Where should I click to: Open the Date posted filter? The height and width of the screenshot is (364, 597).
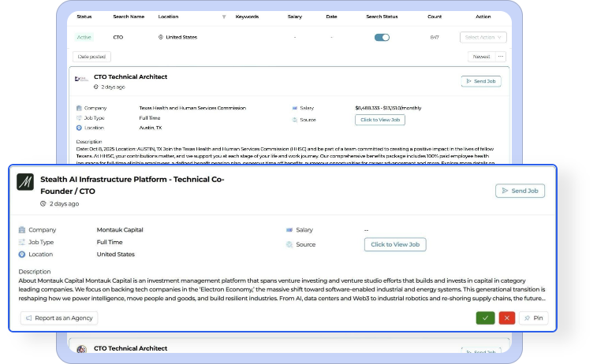pos(93,57)
